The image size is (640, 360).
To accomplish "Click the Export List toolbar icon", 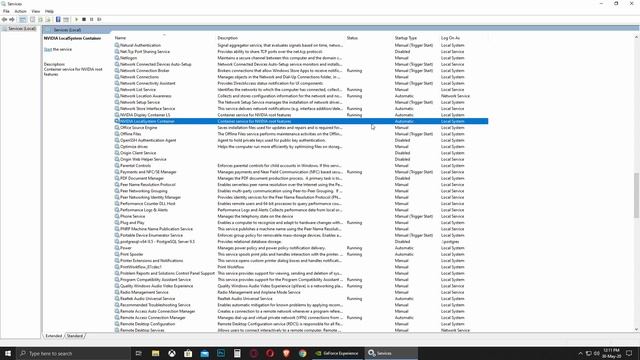I will click(48, 20).
